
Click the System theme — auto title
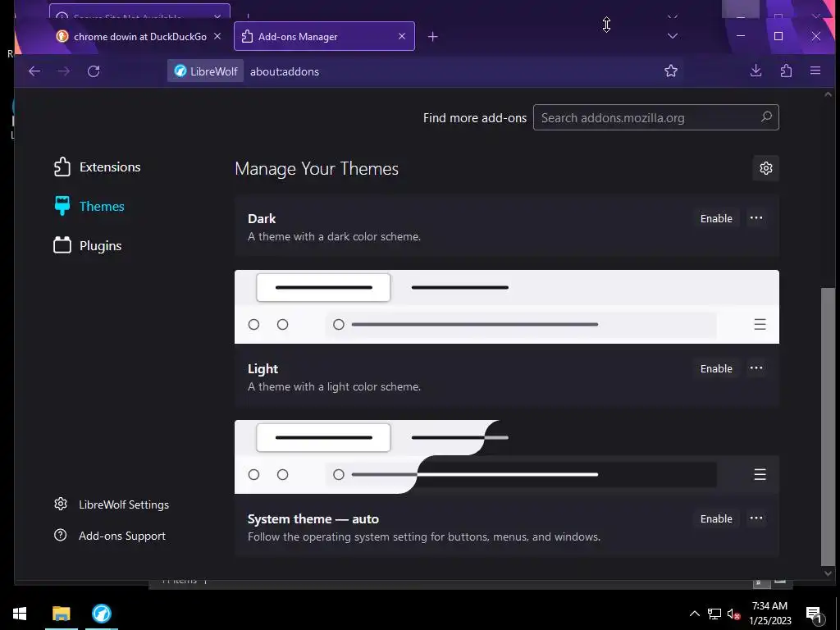[313, 518]
